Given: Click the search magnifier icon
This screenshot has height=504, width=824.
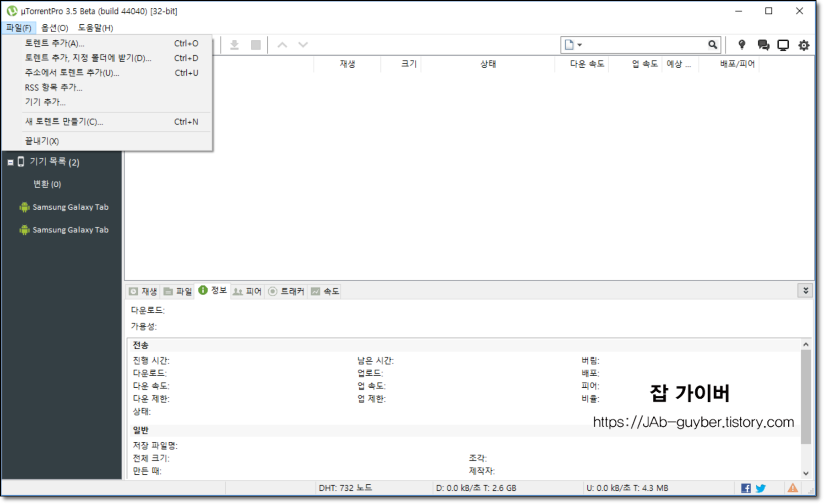Looking at the screenshot, I should (x=712, y=45).
